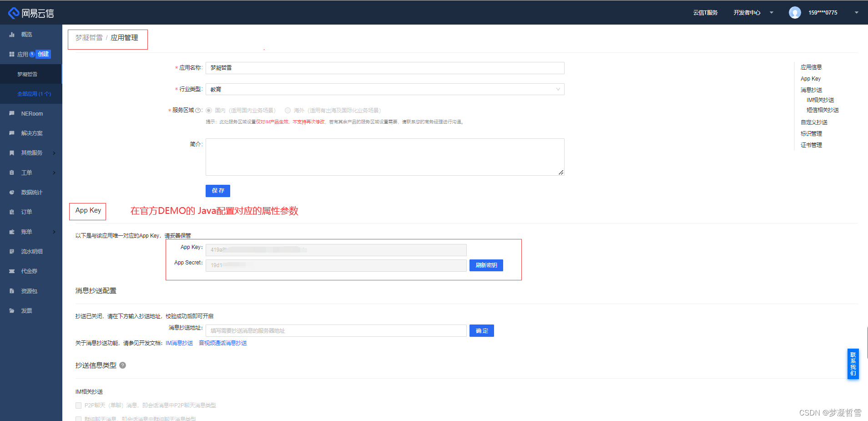Click the notification badge next to 应用

pos(32,54)
